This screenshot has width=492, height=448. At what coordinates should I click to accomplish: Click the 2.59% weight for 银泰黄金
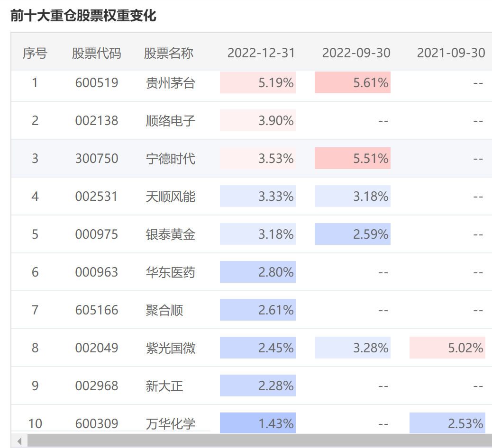point(352,234)
